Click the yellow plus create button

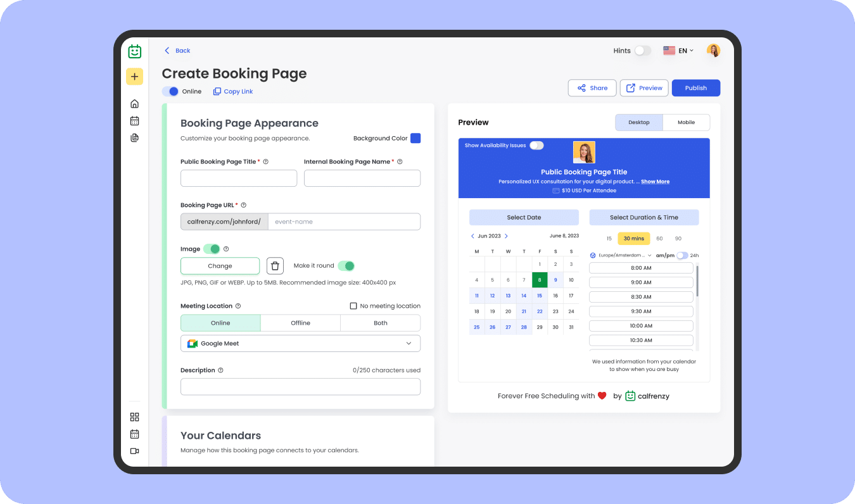134,77
